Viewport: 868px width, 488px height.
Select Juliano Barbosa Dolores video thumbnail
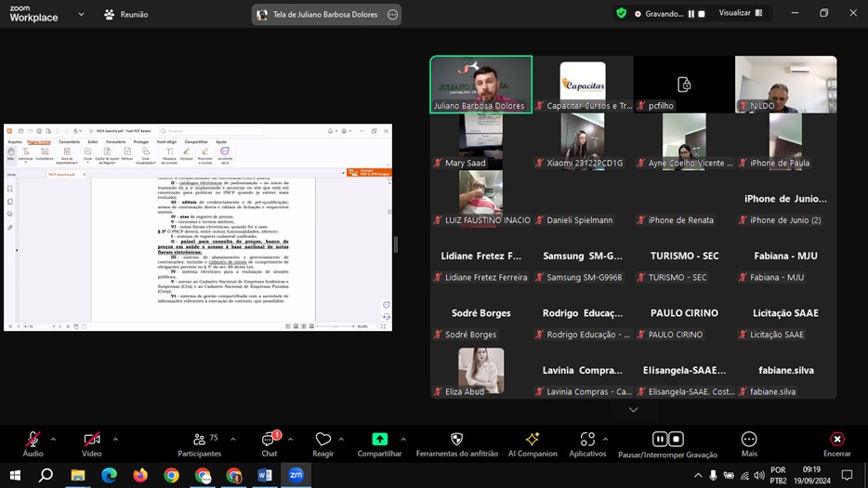coord(480,84)
